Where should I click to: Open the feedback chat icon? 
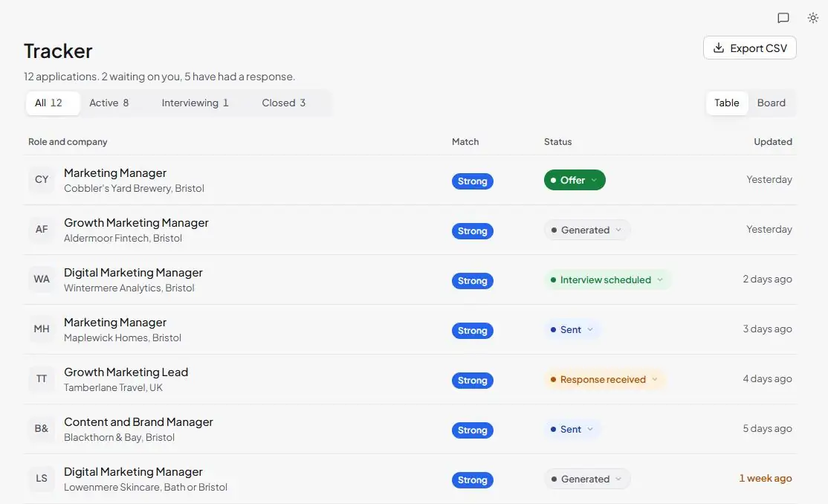point(783,18)
